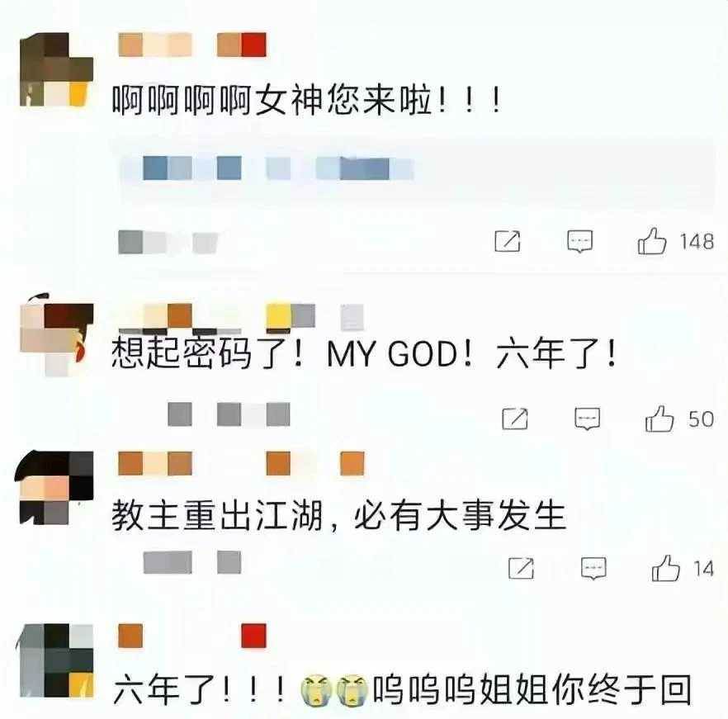This screenshot has height=719, width=728.
Task: Open username above 想起密码了 comment
Action: 241,317
